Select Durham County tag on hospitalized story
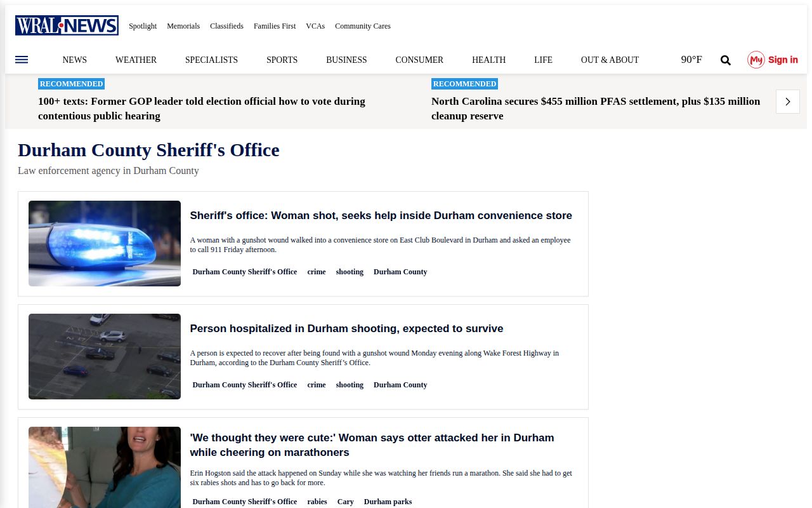 (x=400, y=385)
